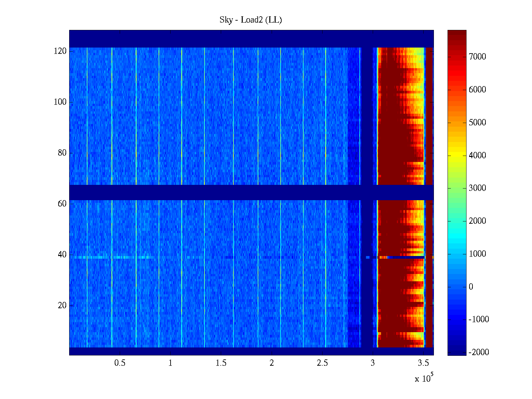Image resolution: width=532 pixels, height=399 pixels.
Task: Pick the yellow region of the colorbar
Action: point(457,158)
